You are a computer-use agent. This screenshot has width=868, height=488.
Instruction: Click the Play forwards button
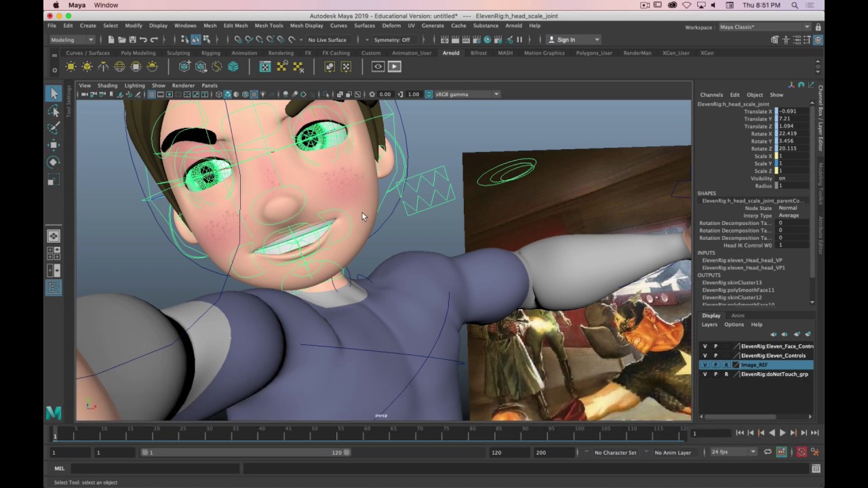(782, 432)
